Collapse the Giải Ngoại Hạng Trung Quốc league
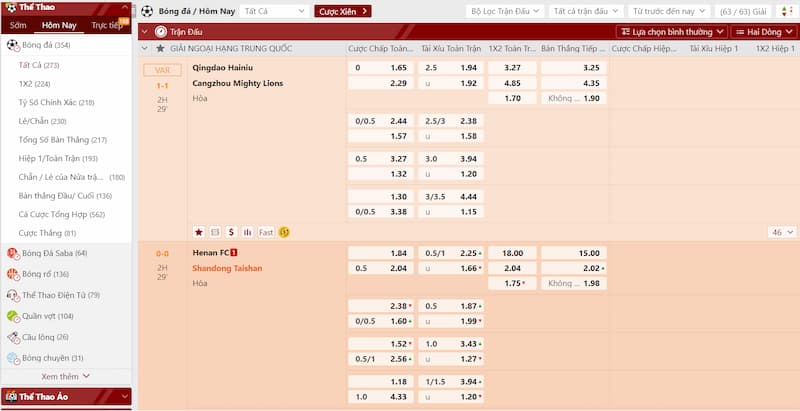The width and height of the screenshot is (800, 411). point(145,48)
